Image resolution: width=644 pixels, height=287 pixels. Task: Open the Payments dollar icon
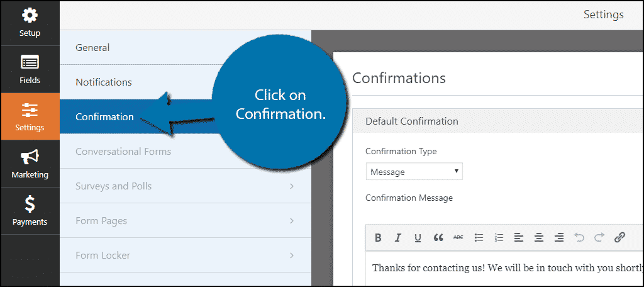(30, 205)
